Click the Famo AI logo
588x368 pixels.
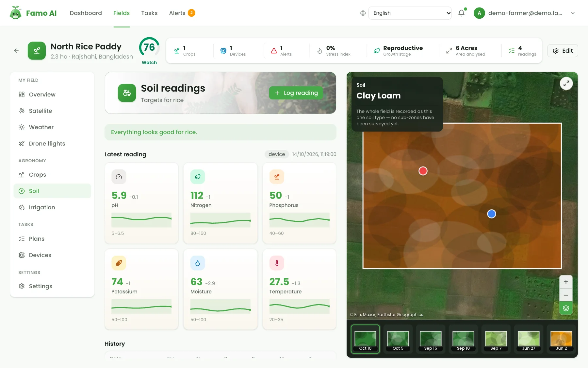[33, 13]
